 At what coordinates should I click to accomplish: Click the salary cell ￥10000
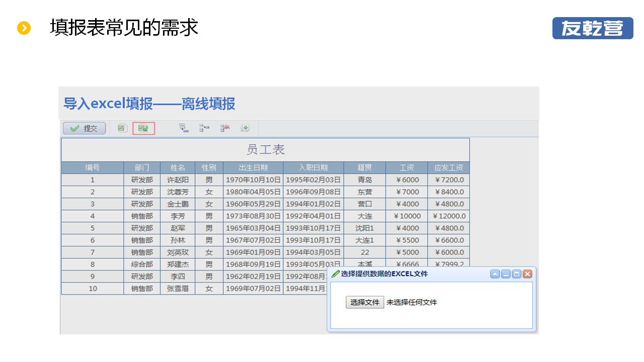407,216
